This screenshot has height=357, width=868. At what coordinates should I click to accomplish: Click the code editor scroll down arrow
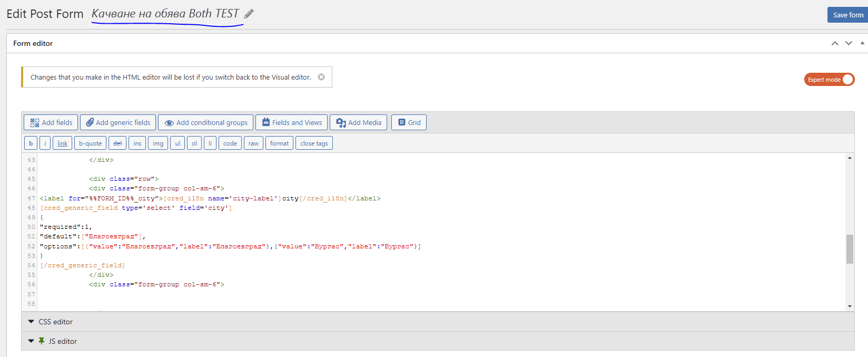(x=850, y=306)
